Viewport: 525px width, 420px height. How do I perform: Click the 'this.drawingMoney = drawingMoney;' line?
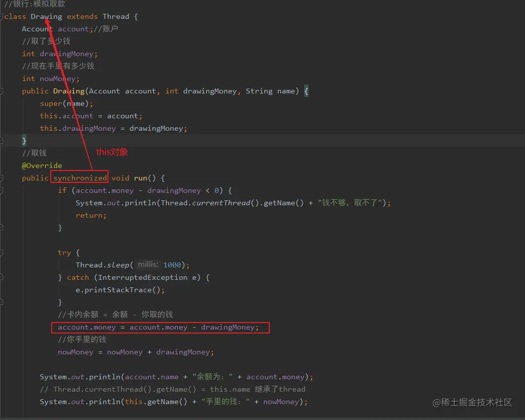[x=113, y=128]
